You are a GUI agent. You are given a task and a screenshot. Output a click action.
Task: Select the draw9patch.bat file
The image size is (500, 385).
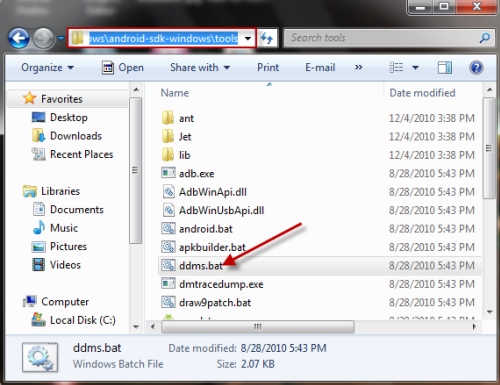click(x=215, y=303)
